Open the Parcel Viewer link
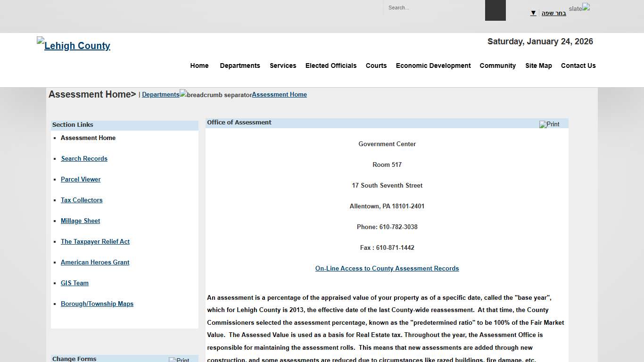The image size is (644, 362). tap(81, 179)
